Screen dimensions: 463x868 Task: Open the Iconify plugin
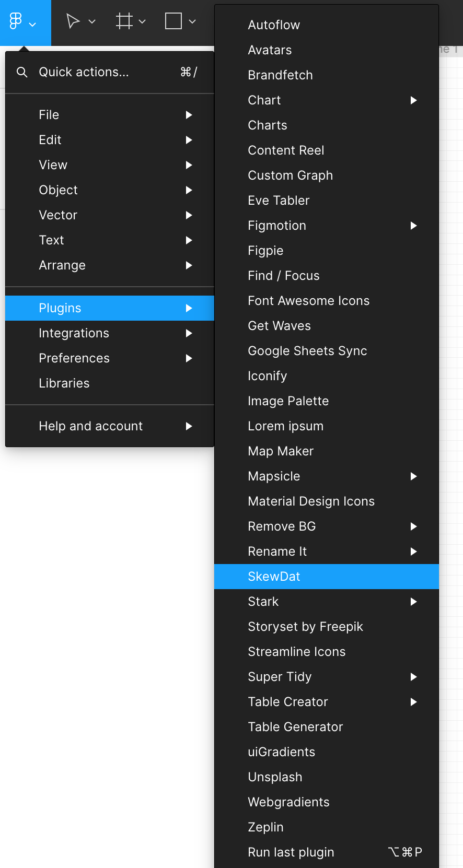click(x=327, y=376)
